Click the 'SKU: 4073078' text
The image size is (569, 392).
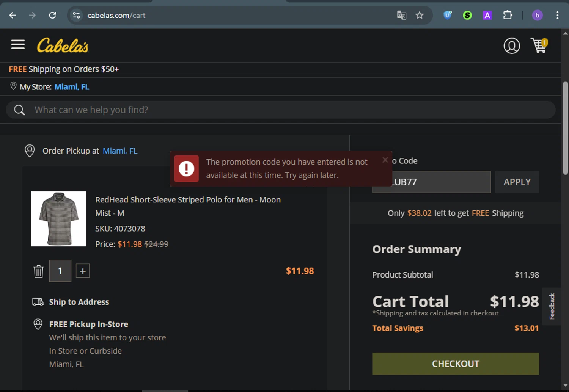(x=120, y=229)
